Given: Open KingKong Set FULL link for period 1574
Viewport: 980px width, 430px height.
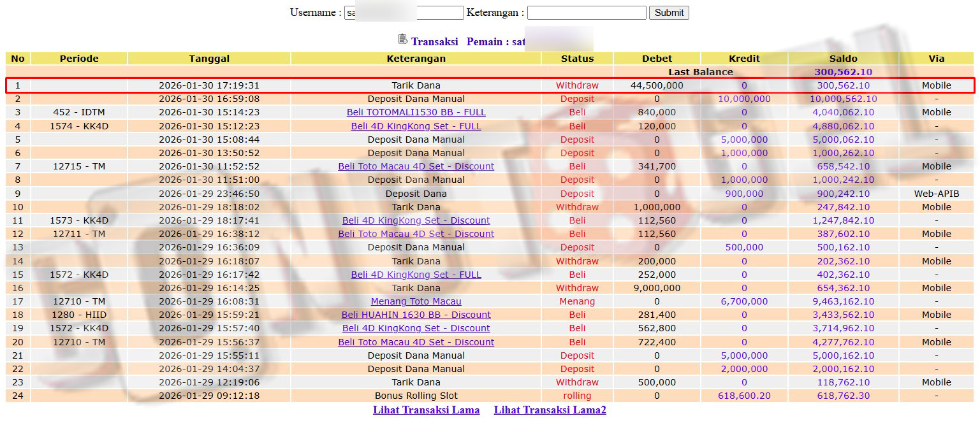Looking at the screenshot, I should coord(416,126).
